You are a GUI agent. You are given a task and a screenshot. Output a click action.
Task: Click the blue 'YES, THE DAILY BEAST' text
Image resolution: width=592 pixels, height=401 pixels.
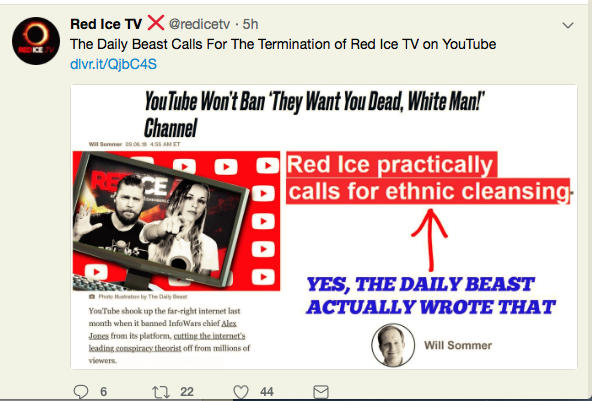pyautogui.click(x=431, y=296)
